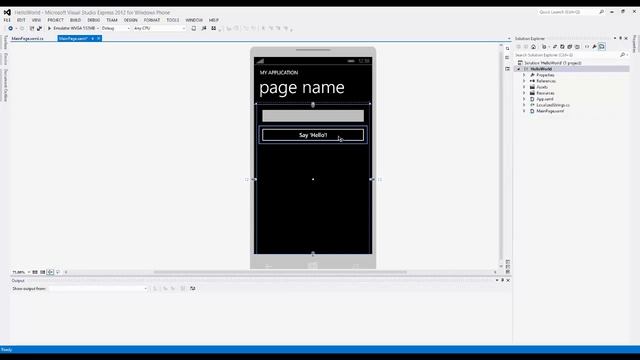Click Solution Explorer Collapse All icon

point(570,47)
